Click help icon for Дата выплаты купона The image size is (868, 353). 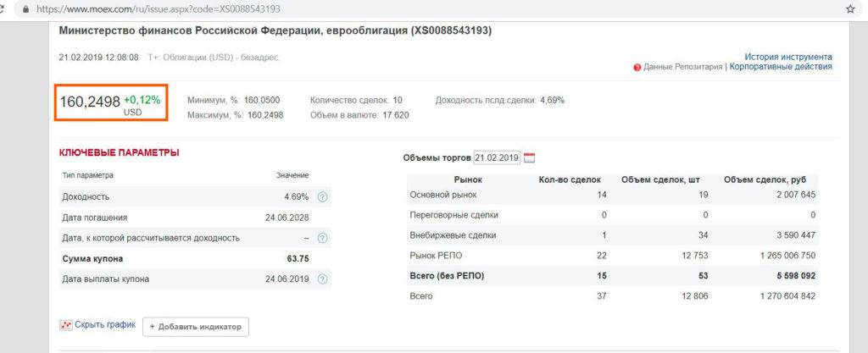click(322, 279)
